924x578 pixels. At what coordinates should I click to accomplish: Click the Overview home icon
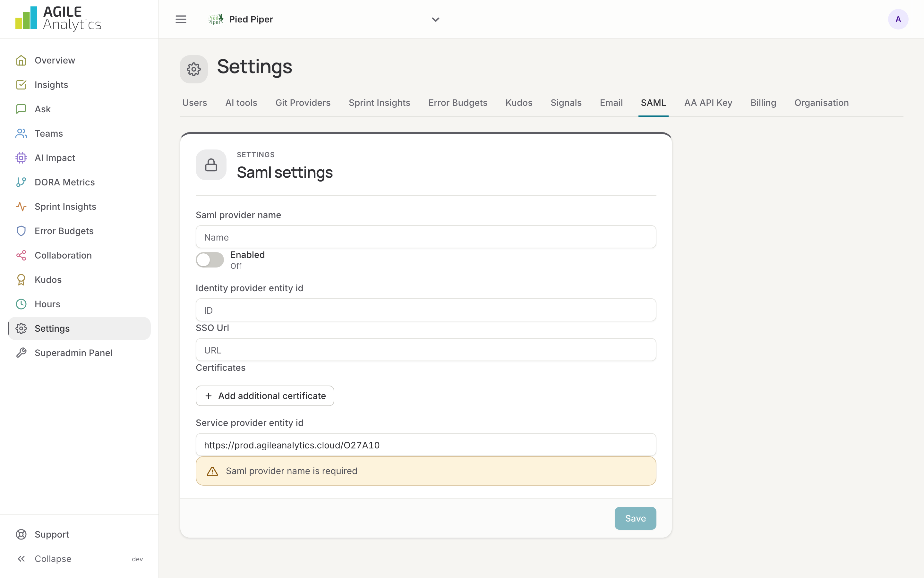click(x=21, y=60)
